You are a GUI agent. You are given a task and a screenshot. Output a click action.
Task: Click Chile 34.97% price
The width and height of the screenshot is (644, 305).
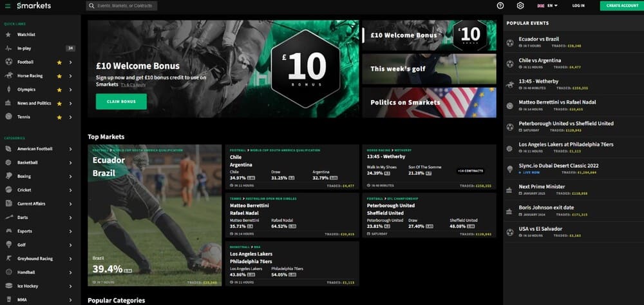pos(242,177)
